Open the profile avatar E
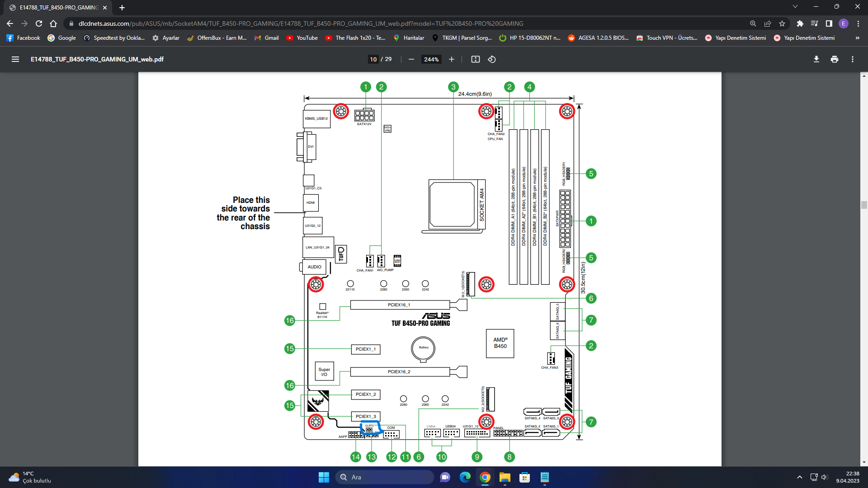This screenshot has width=868, height=488. (844, 23)
